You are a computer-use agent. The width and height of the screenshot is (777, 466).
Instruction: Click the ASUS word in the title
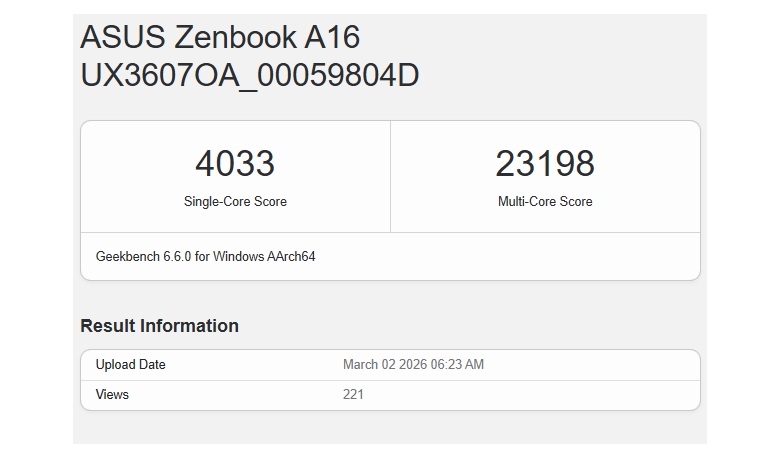coord(123,38)
